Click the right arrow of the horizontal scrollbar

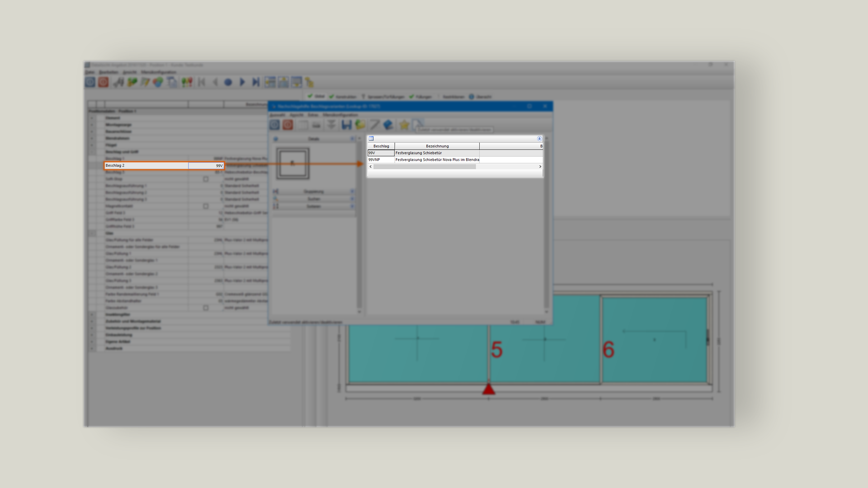tap(540, 167)
